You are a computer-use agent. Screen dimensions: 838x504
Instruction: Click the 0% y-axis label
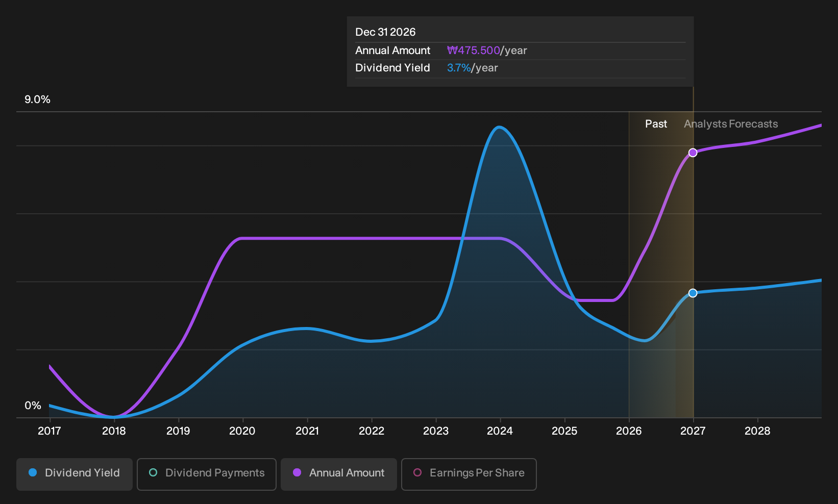(33, 406)
